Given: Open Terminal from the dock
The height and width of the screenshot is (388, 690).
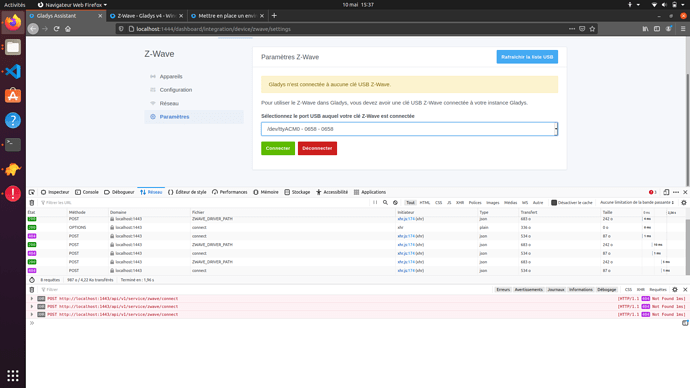Looking at the screenshot, I should pyautogui.click(x=13, y=144).
